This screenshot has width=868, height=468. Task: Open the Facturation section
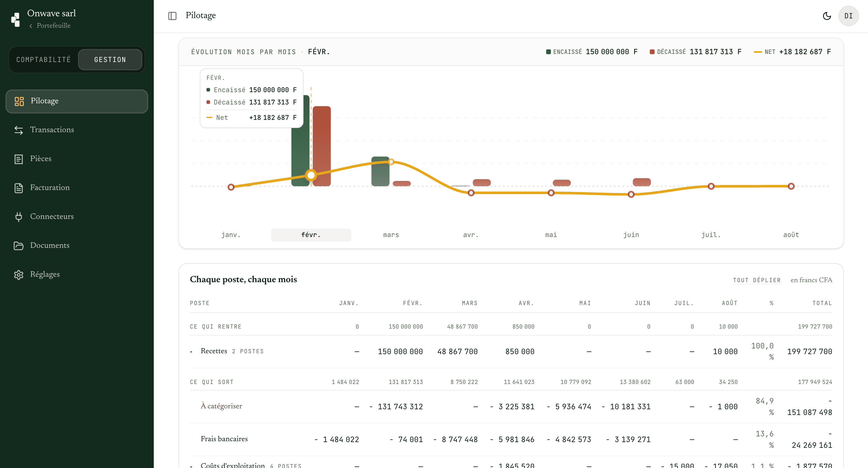point(77,188)
